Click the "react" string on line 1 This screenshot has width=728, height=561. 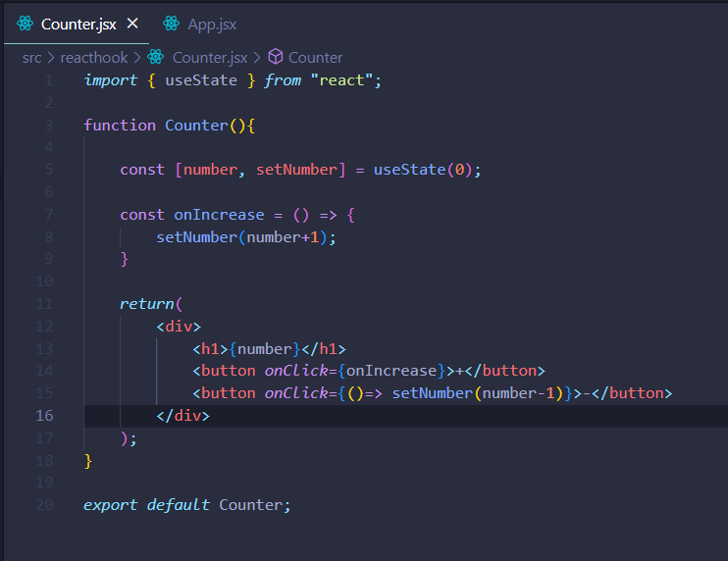[x=341, y=80]
